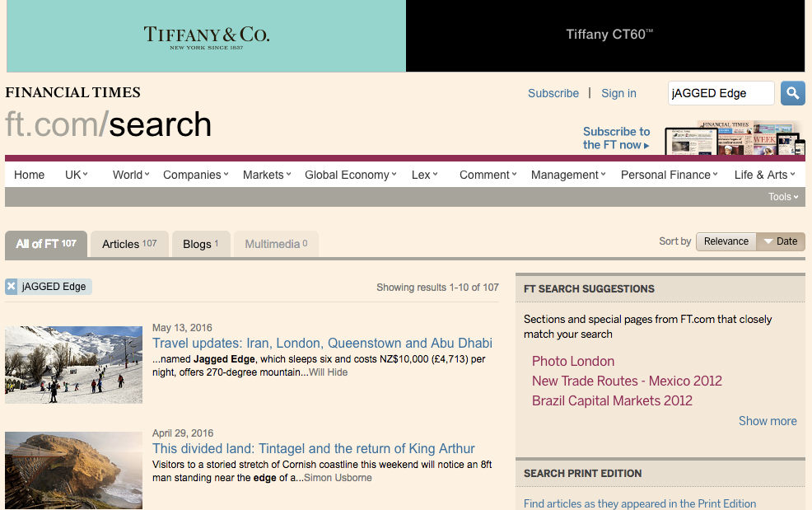Click the magnifier search button
Image resolution: width=812 pixels, height=510 pixels.
[793, 93]
